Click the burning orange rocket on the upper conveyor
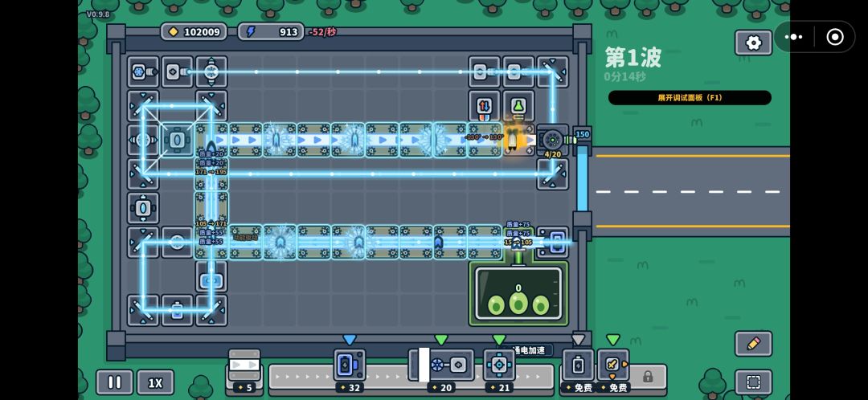The width and height of the screenshot is (868, 400). pyautogui.click(x=514, y=138)
